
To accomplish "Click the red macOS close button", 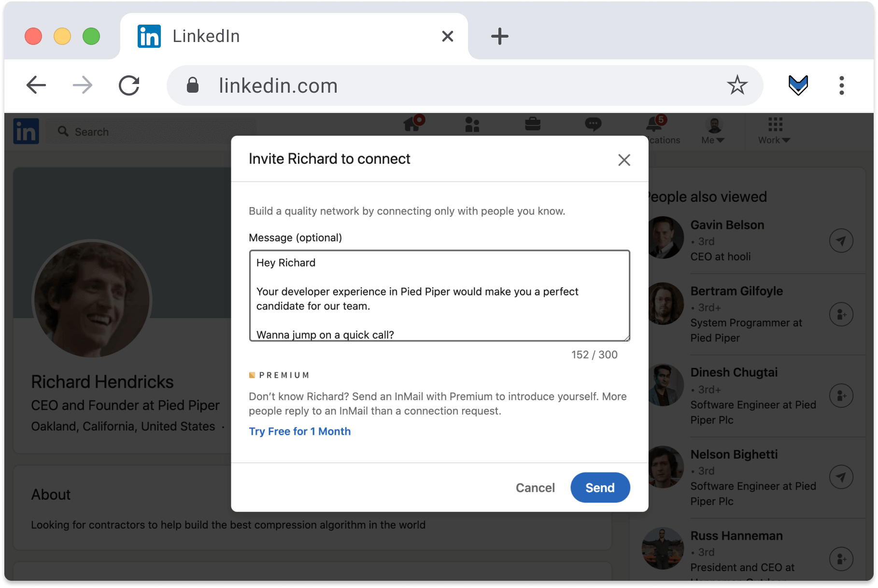I will (33, 36).
